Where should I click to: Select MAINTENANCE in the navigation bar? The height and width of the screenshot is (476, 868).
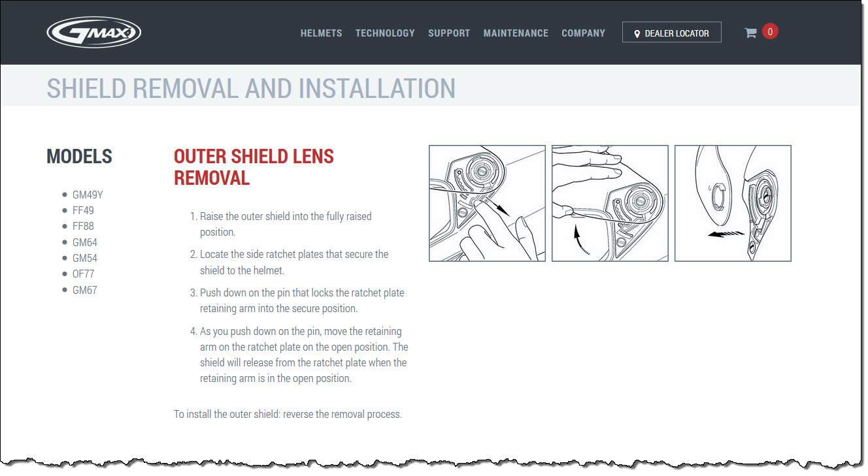point(516,33)
